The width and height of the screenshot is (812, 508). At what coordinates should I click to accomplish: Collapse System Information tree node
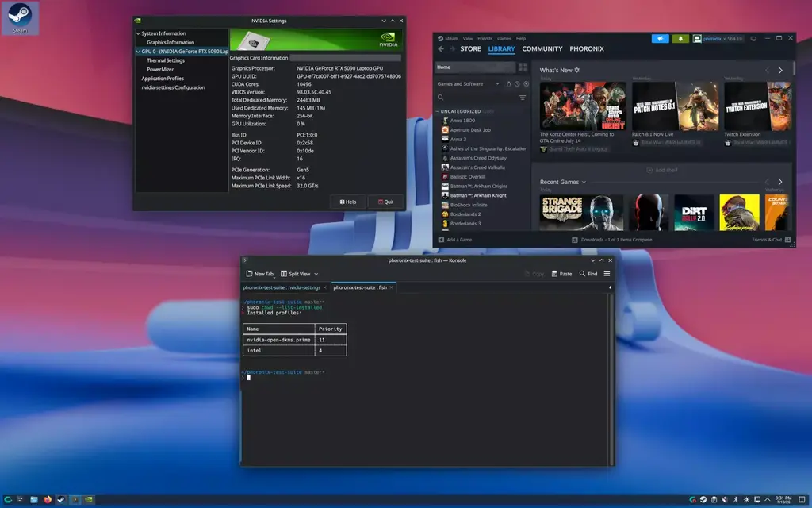pos(138,33)
